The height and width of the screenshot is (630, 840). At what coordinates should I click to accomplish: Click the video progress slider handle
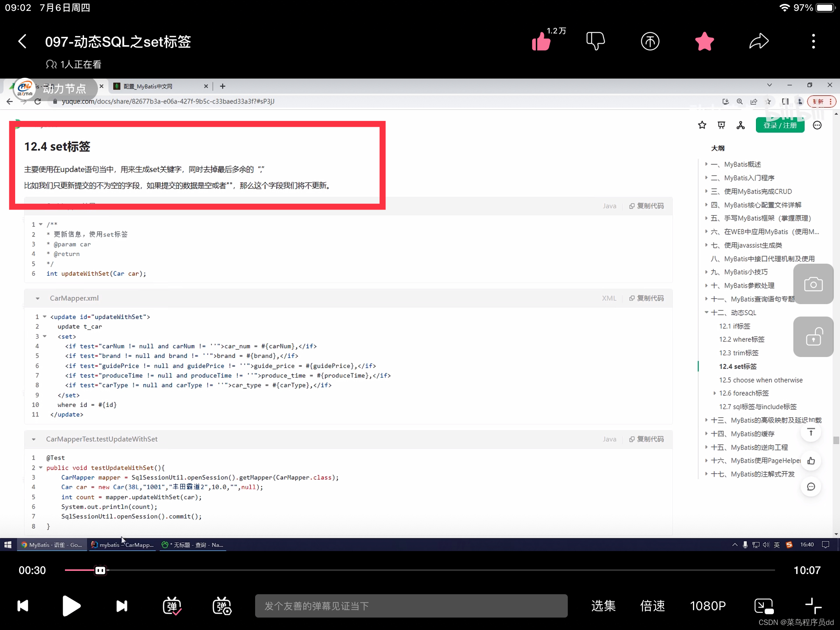[x=100, y=570]
